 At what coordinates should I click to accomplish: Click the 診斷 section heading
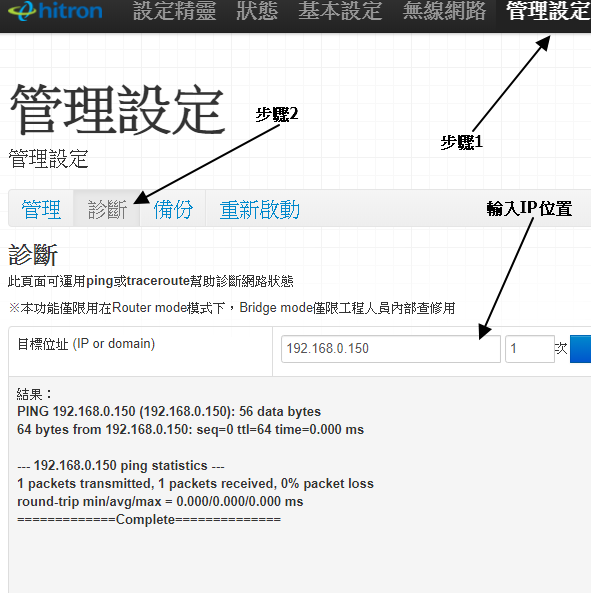(33, 255)
